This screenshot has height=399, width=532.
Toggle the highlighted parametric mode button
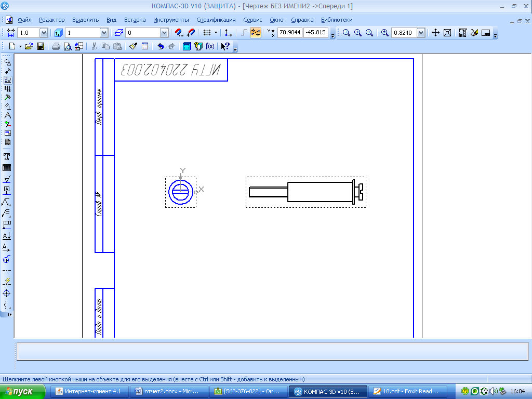pos(256,33)
